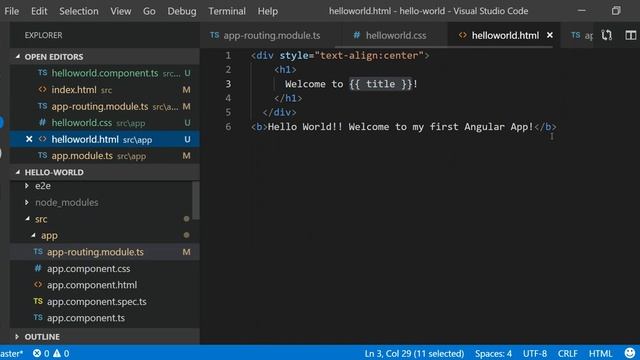Open app-routing.module.ts in Open Editors list

pyautogui.click(x=104, y=107)
